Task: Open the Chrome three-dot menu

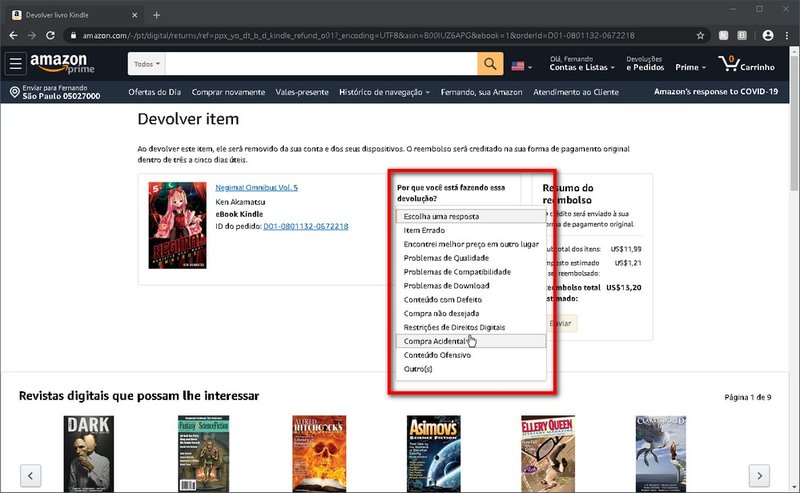Action: [x=786, y=35]
